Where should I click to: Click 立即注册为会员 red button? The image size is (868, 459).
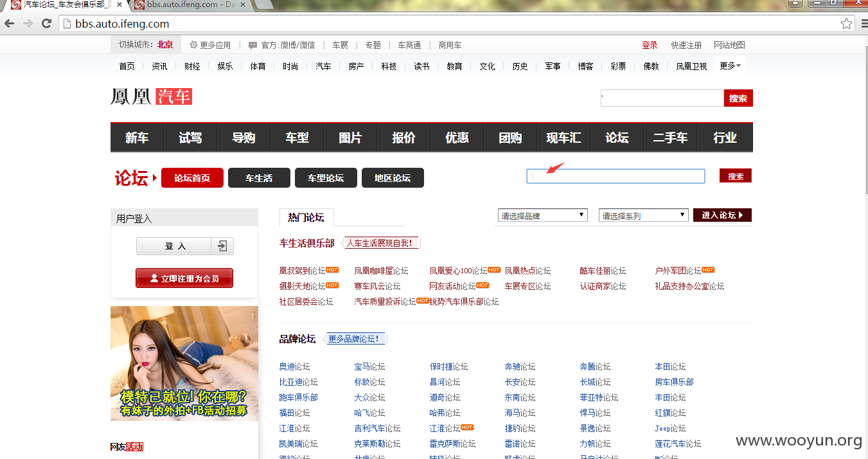tap(184, 278)
